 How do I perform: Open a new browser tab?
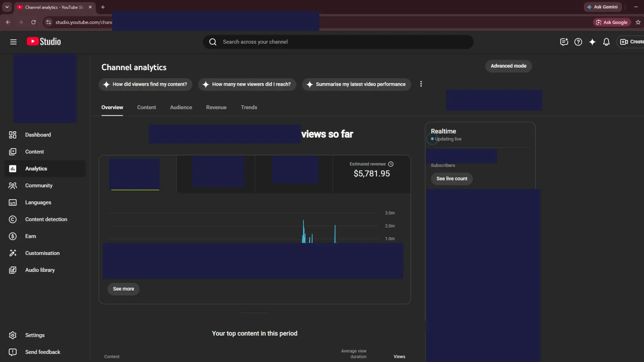[x=103, y=7]
